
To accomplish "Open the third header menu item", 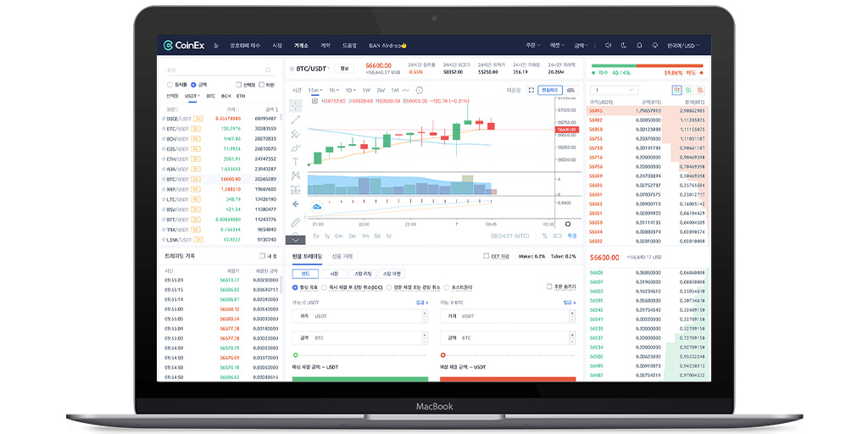I will (301, 46).
